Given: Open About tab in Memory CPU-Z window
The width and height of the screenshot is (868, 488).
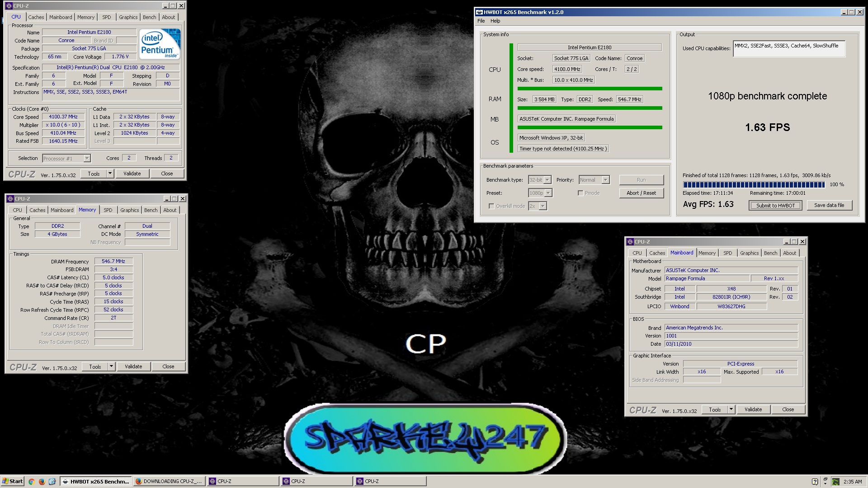Looking at the screenshot, I should point(170,210).
